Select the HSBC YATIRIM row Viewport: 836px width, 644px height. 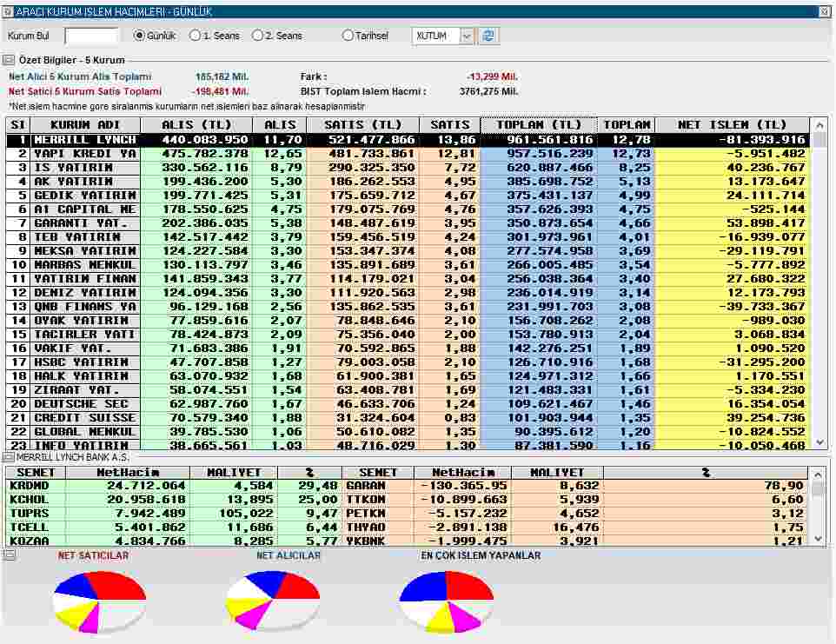408,362
